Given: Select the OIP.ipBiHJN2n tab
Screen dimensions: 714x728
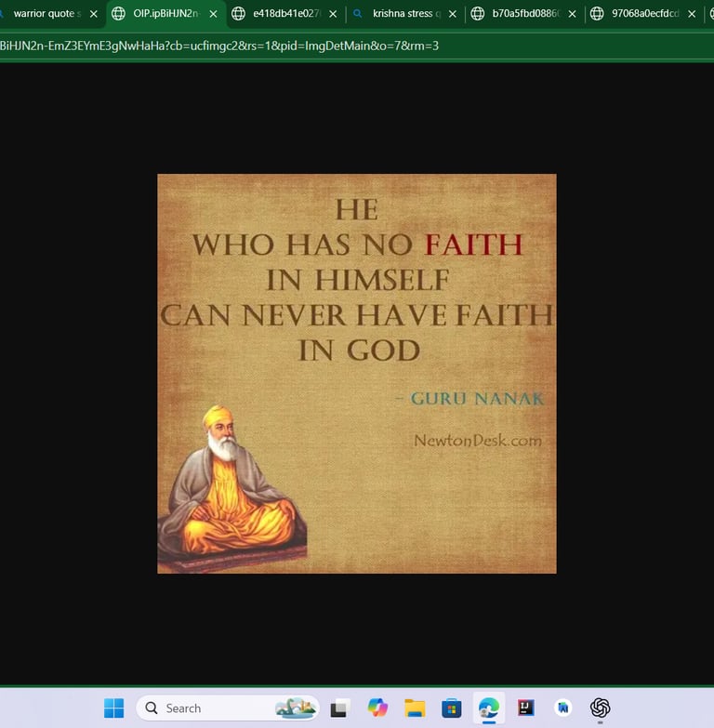Looking at the screenshot, I should point(166,13).
